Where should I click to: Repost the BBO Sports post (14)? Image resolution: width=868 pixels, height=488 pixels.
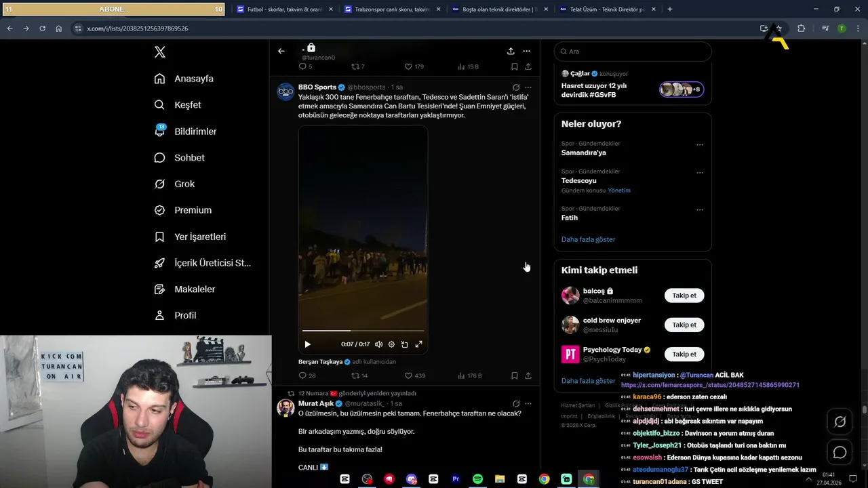click(x=359, y=375)
